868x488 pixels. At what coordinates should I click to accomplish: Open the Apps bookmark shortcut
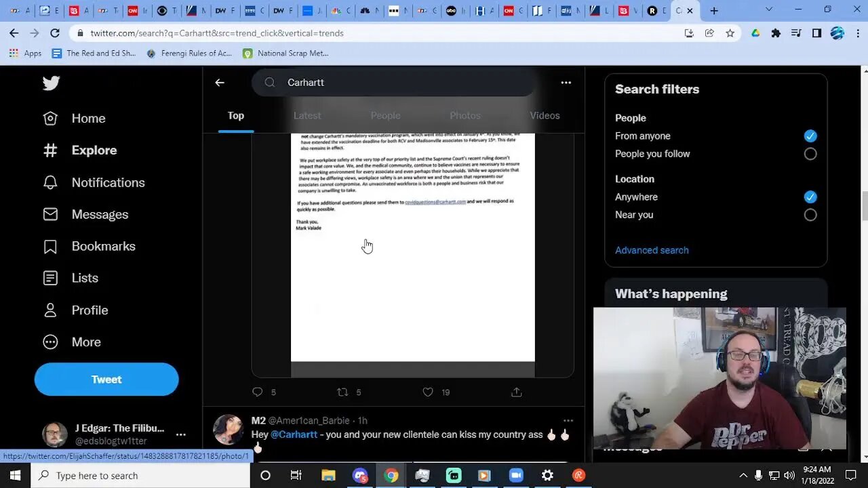point(25,53)
